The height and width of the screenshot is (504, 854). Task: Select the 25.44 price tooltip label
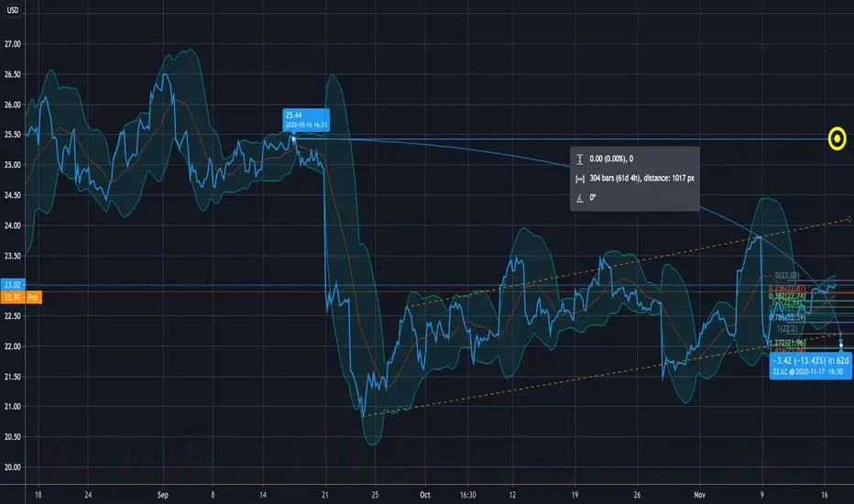coord(306,119)
